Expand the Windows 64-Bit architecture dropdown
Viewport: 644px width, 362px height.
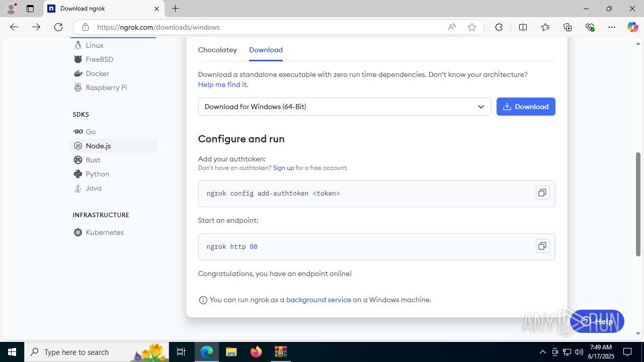coord(345,107)
